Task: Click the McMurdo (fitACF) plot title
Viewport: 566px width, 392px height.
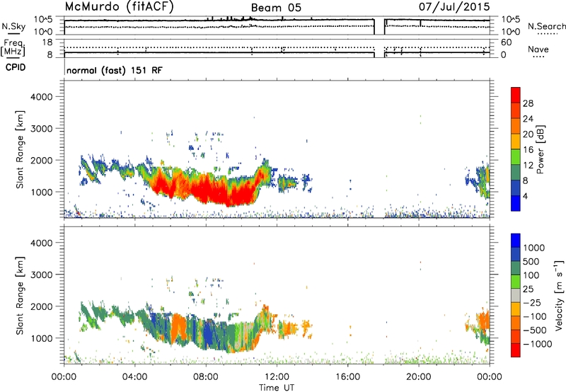Action: click(x=119, y=7)
